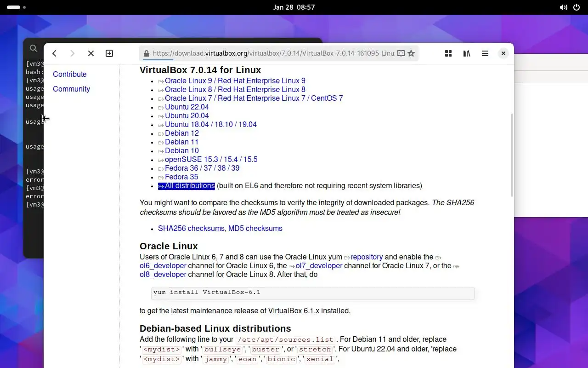Click the Debian-based Linux distributions heading
This screenshot has width=588, height=368.
coord(215,328)
